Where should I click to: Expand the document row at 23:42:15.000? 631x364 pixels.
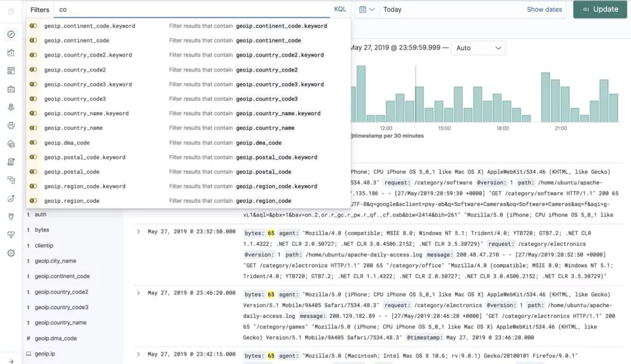[139, 354]
